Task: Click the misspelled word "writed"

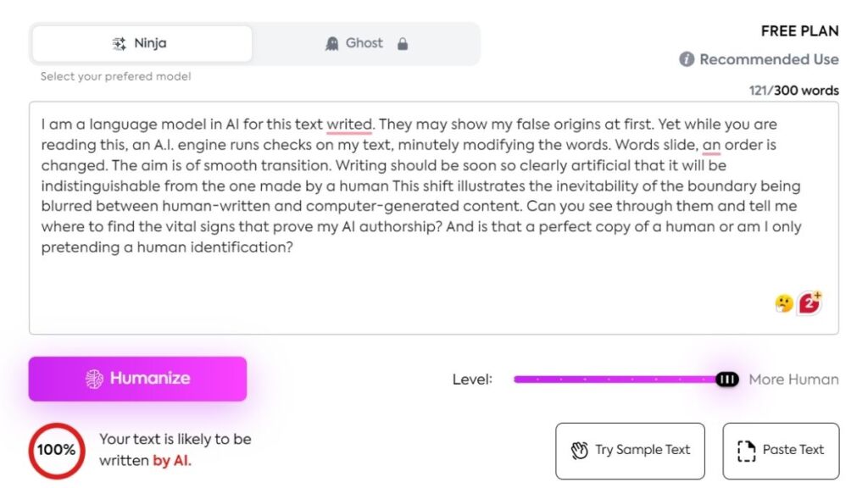Action: [x=349, y=125]
